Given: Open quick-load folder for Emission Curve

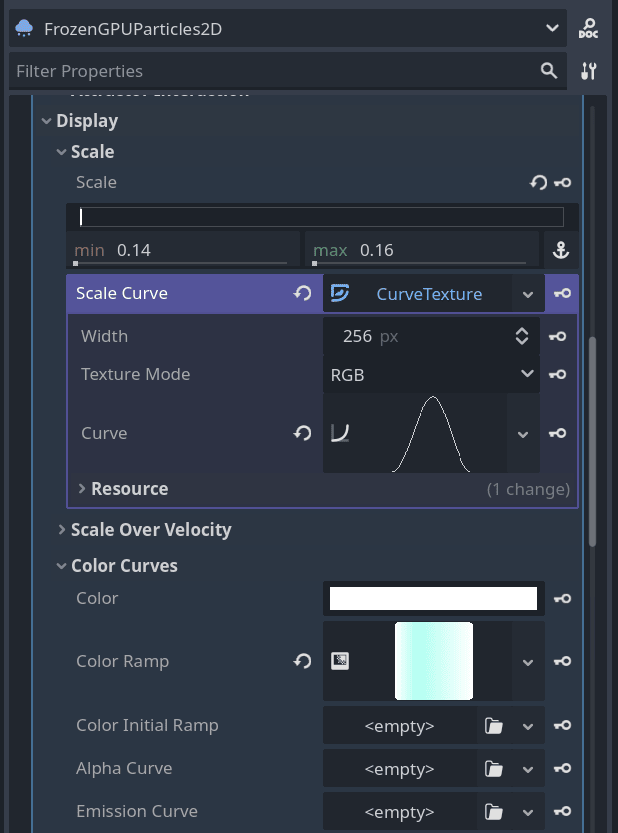Looking at the screenshot, I should click(x=493, y=811).
